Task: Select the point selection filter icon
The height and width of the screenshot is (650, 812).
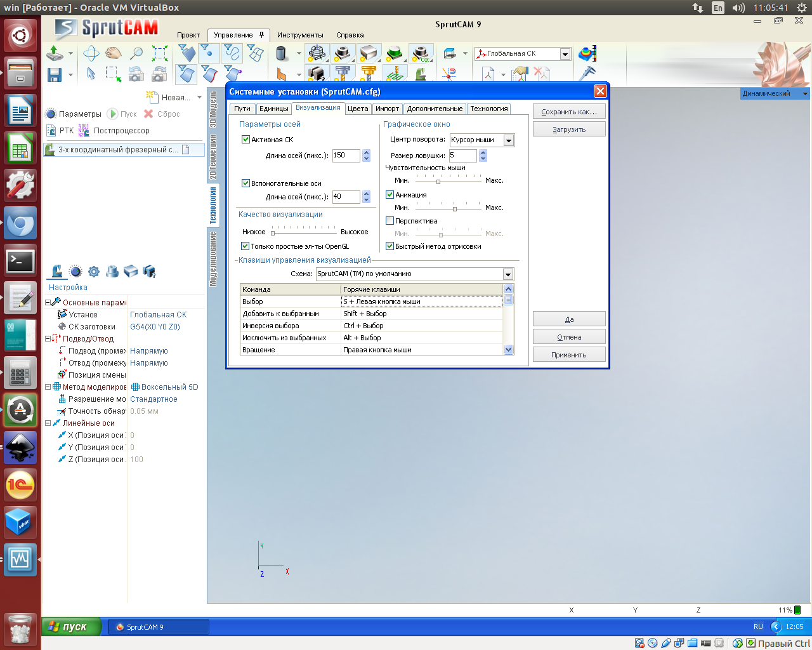Action: tap(209, 53)
